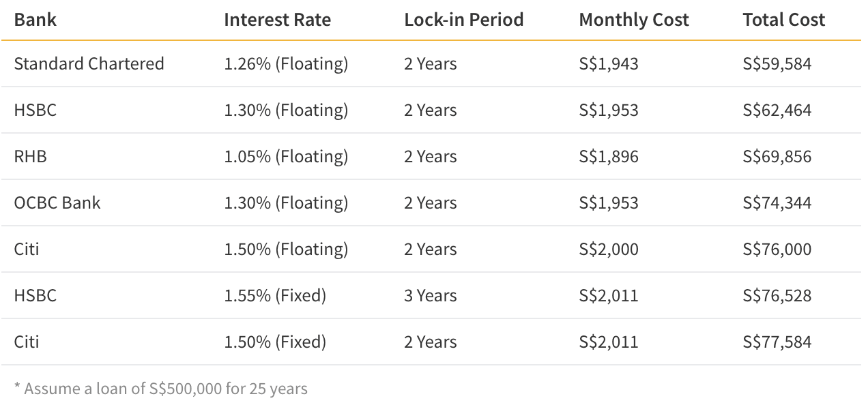
Task: Select the Standard Chartered bank name
Action: click(x=89, y=64)
